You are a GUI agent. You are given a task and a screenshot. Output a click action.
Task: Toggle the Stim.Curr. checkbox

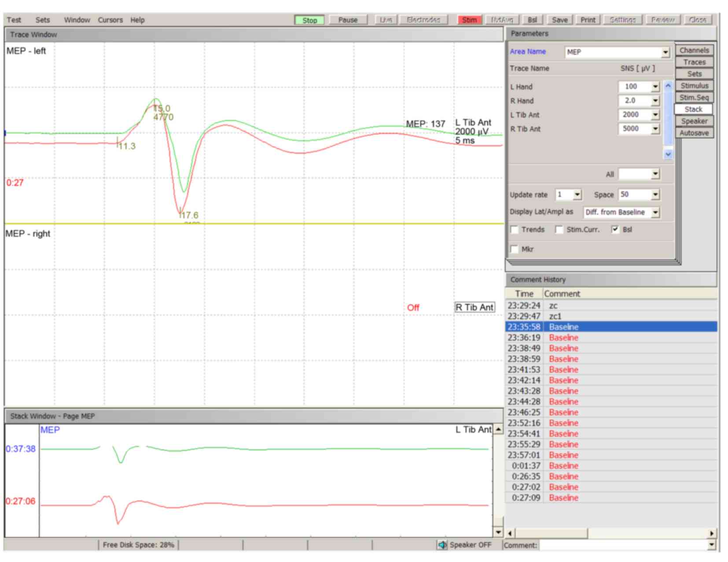point(559,229)
